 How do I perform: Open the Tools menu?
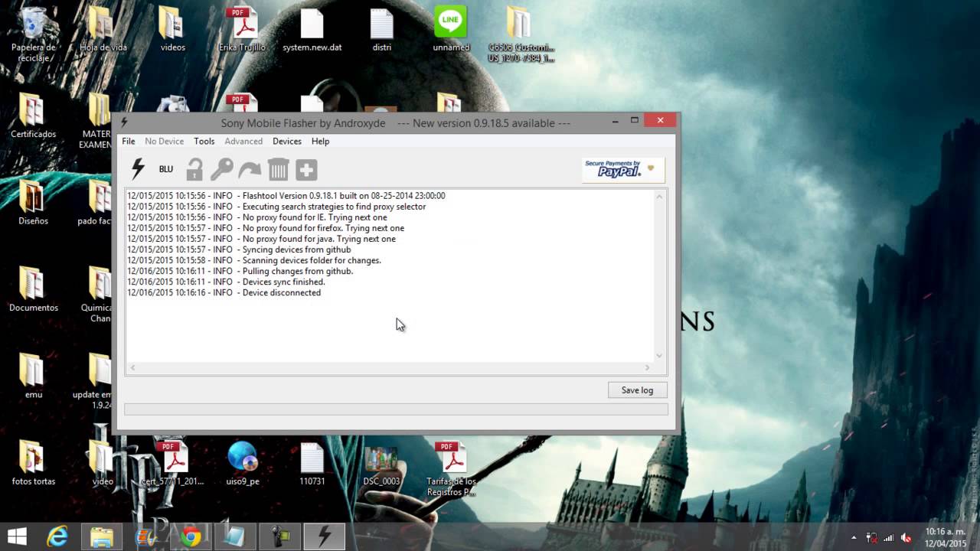click(204, 142)
